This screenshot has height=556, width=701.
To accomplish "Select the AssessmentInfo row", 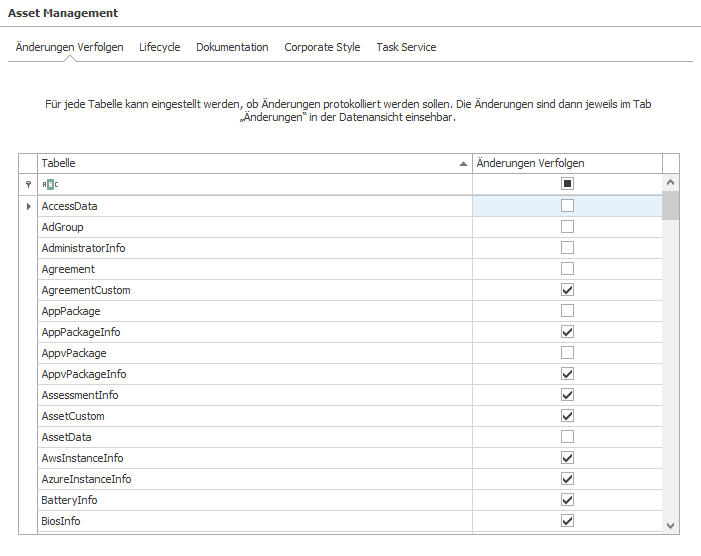I will pos(350,395).
